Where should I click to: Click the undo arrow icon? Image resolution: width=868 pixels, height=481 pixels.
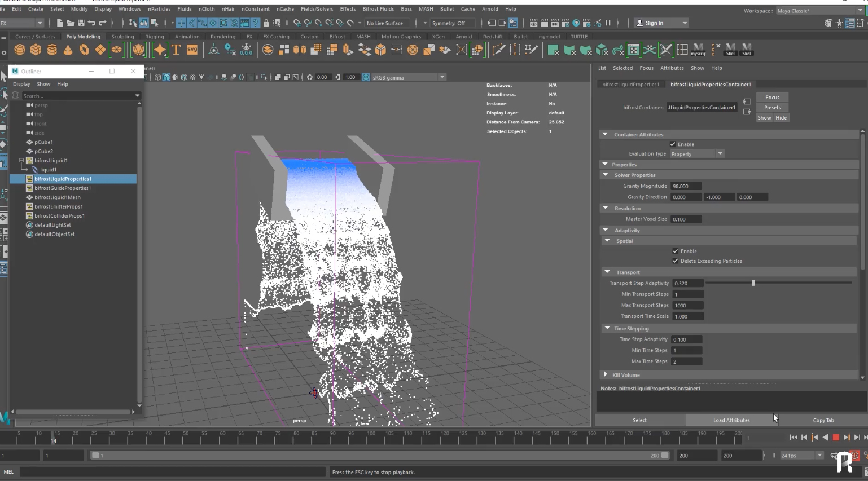[91, 23]
